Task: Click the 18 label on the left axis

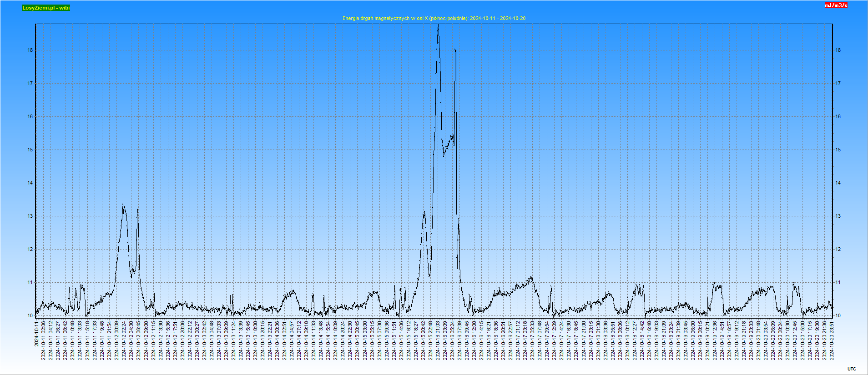Action: 30,50
